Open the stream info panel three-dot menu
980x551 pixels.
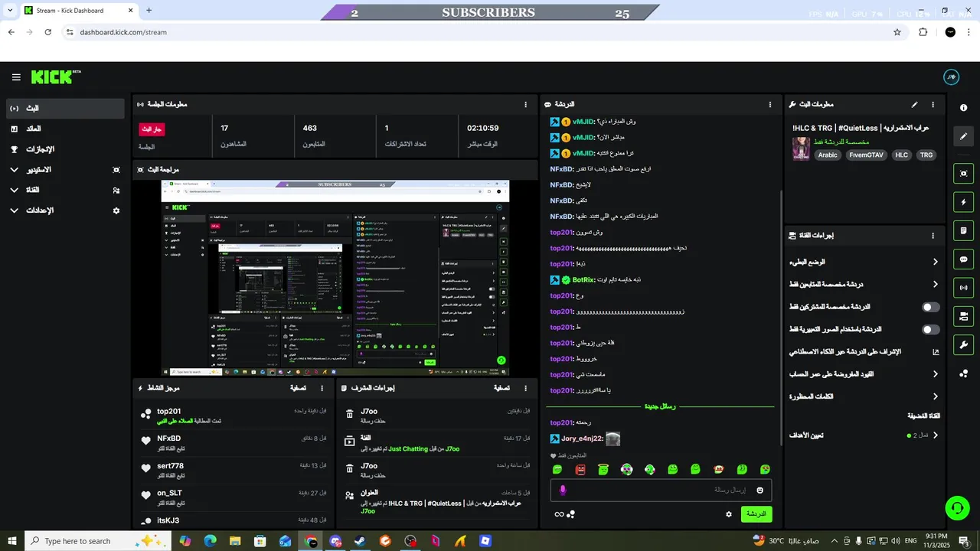tap(933, 104)
